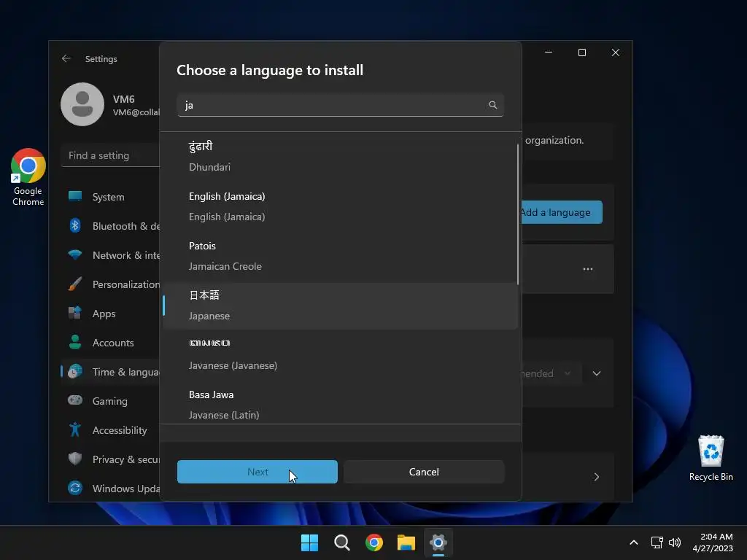Open the System settings category
747x560 pixels.
point(111,197)
